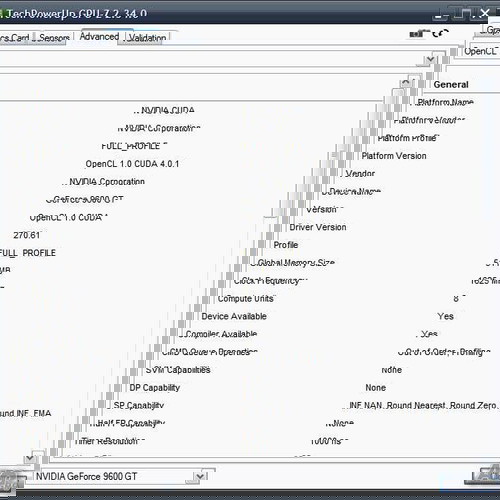Viewport: 500px width, 500px height.
Task: Select the General section header
Action: [451, 85]
